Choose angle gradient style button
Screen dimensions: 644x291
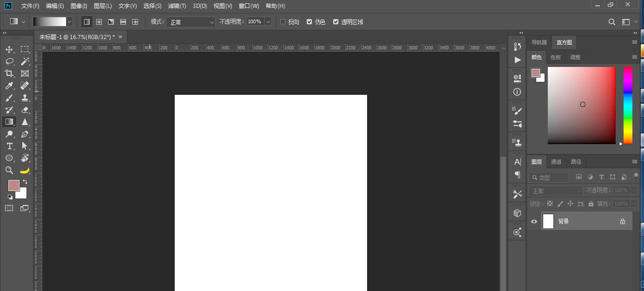click(111, 22)
